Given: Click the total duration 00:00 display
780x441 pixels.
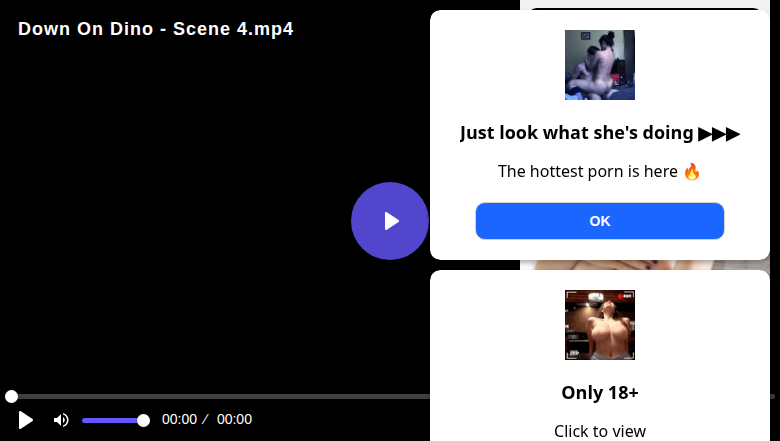Looking at the screenshot, I should (x=234, y=420).
